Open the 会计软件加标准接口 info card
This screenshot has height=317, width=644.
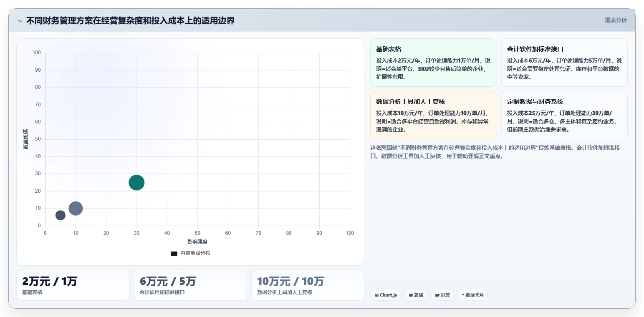click(x=564, y=63)
